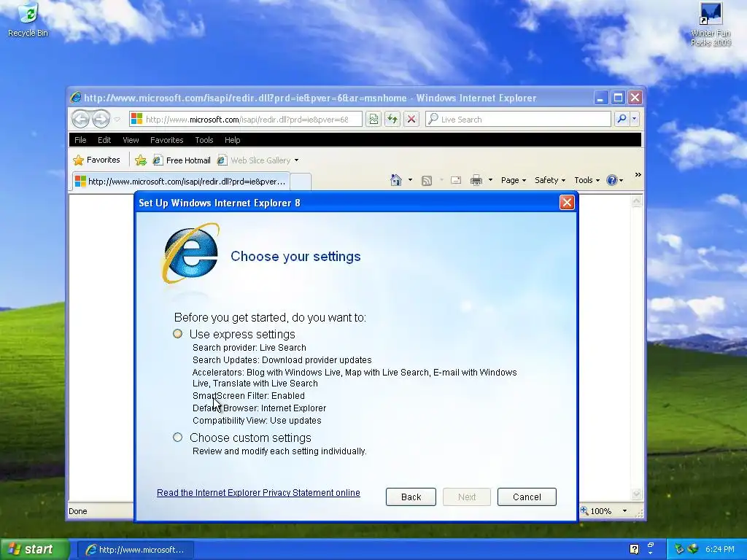Screen dimensions: 747x560
Task: Click the Cancel button in dialog
Action: click(527, 497)
